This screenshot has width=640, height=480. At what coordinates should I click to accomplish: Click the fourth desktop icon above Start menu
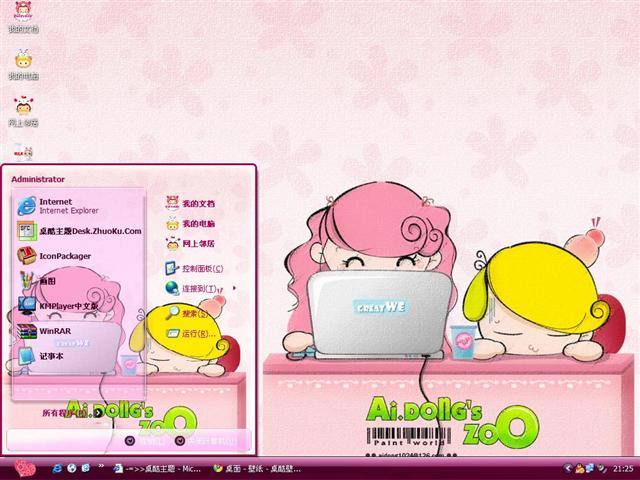coord(23,152)
